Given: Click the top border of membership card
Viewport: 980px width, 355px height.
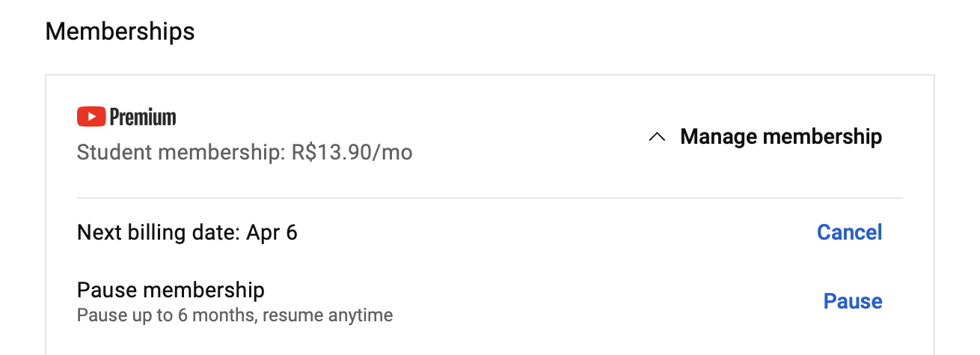Looking at the screenshot, I should click(x=490, y=75).
